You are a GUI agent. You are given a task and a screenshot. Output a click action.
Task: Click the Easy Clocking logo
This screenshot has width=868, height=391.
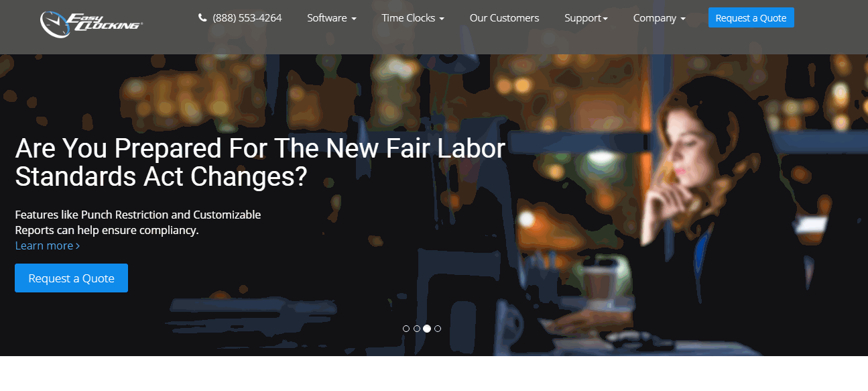(x=91, y=23)
